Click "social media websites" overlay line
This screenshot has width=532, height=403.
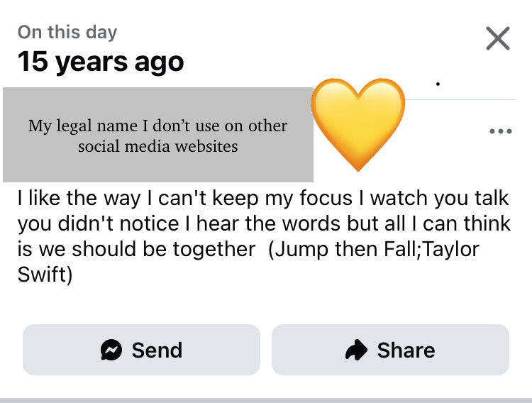click(x=157, y=146)
